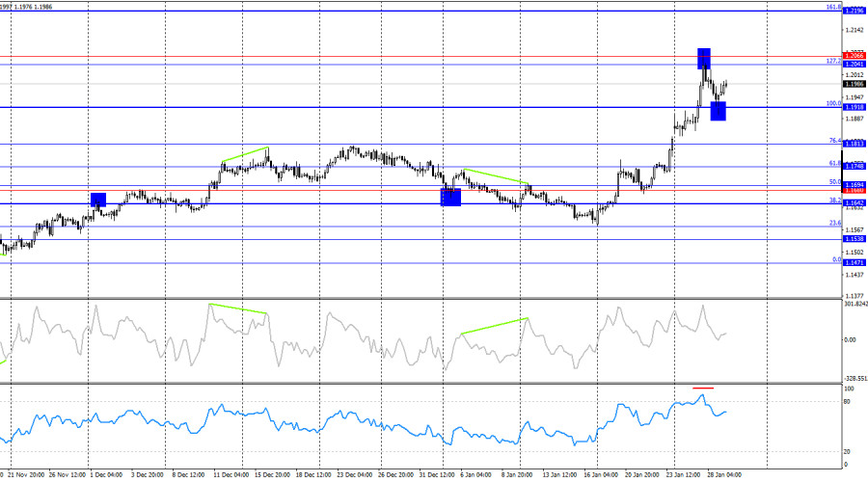
Task: Click the 1.1947 price scale value
Action: click(x=854, y=97)
